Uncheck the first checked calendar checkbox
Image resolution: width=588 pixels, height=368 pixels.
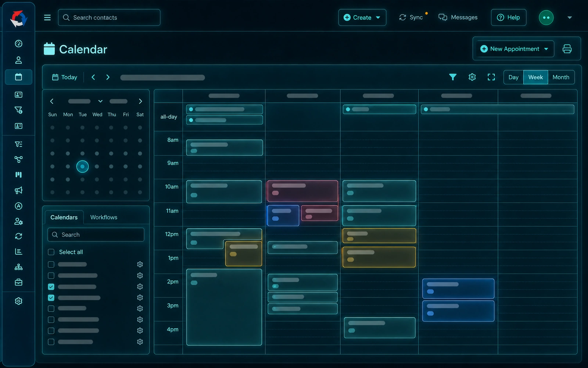51,287
